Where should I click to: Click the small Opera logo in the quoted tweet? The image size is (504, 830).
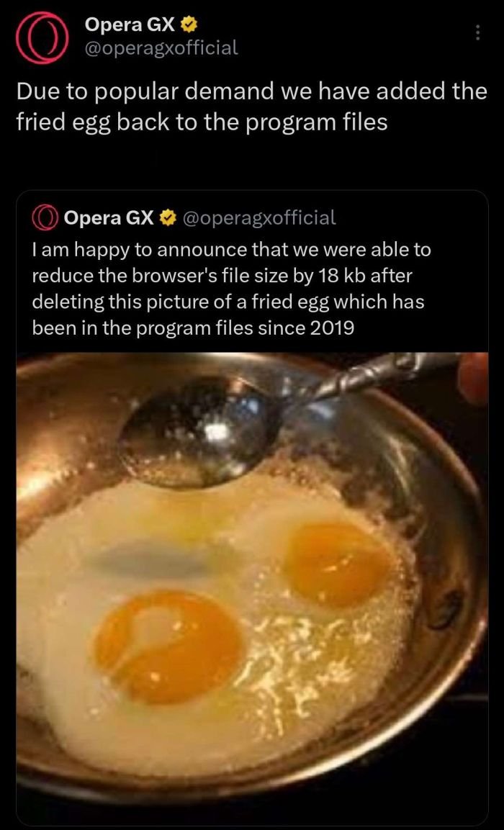(45, 217)
